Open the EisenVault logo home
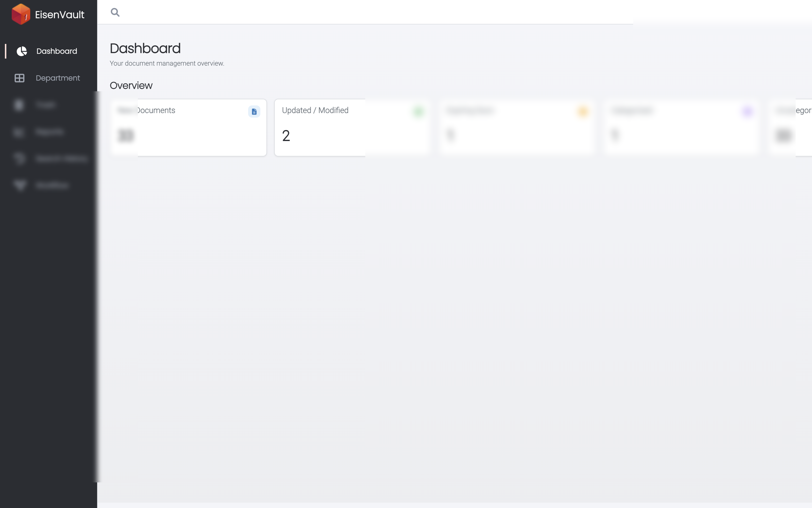Viewport: 812px width, 508px height. click(21, 14)
